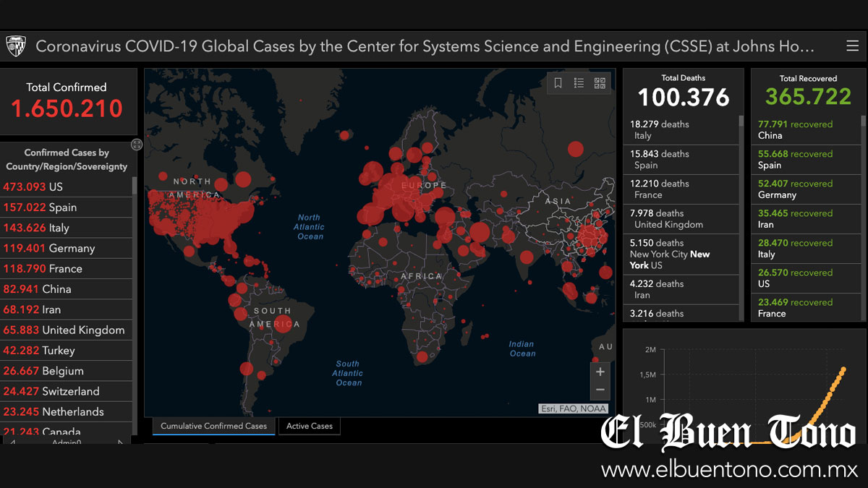Select the 35.465 recovered Iran row
The height and width of the screenshot is (488, 868).
804,219
